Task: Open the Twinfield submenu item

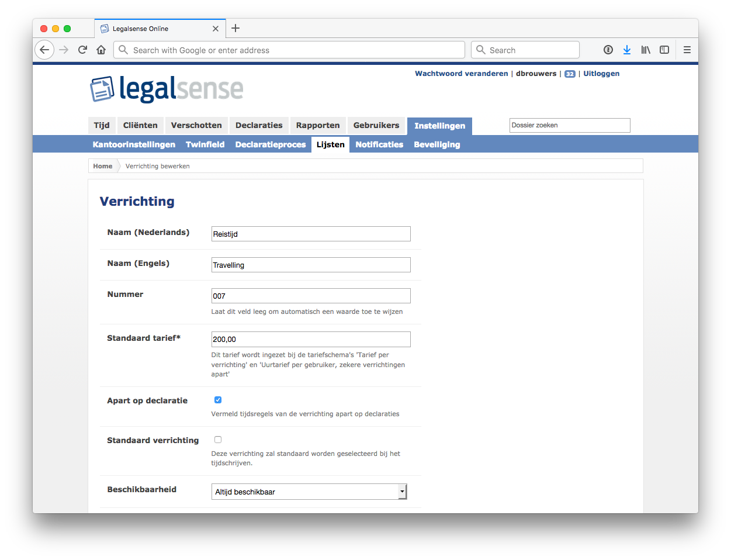Action: pyautogui.click(x=205, y=144)
